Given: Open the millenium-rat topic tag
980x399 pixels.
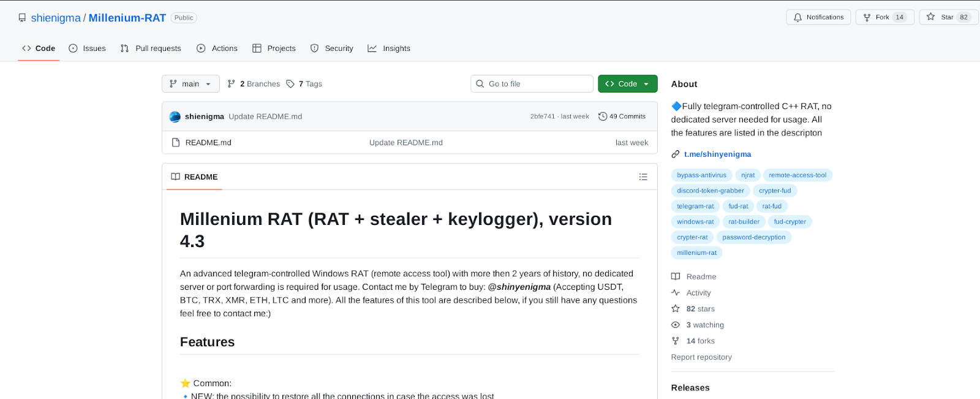Looking at the screenshot, I should click(x=696, y=253).
